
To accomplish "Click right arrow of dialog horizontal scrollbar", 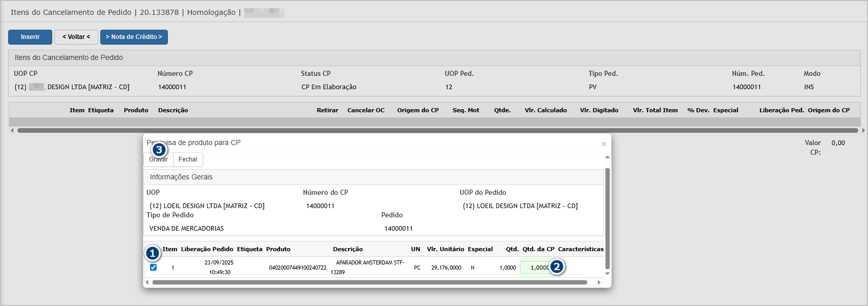I will [x=599, y=282].
